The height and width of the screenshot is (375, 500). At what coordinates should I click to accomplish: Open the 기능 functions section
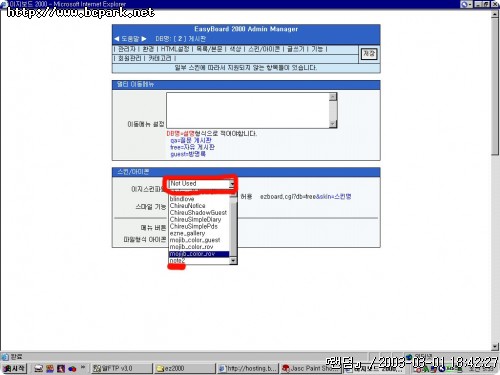pyautogui.click(x=317, y=49)
